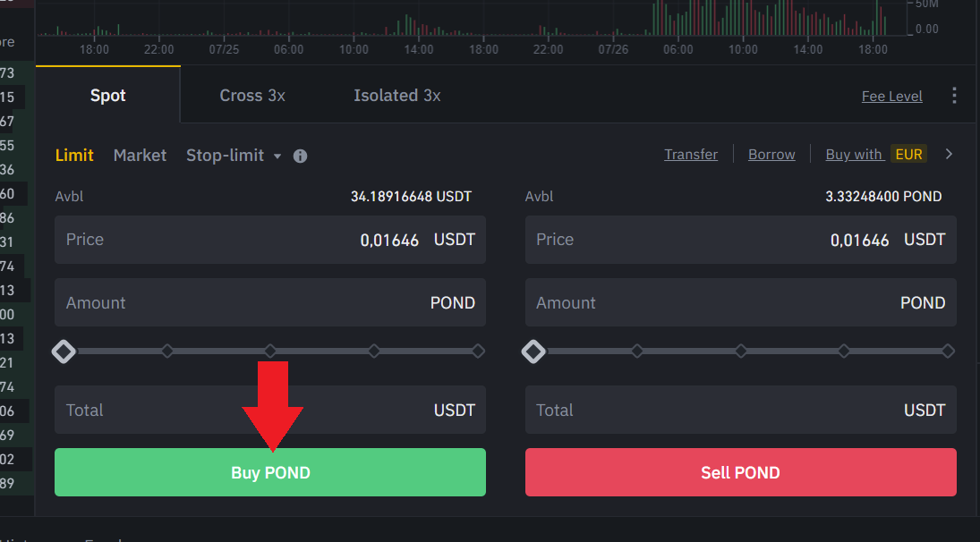Set sell slider to the 100% marker
Viewport: 980px width, 542px height.
tap(948, 351)
